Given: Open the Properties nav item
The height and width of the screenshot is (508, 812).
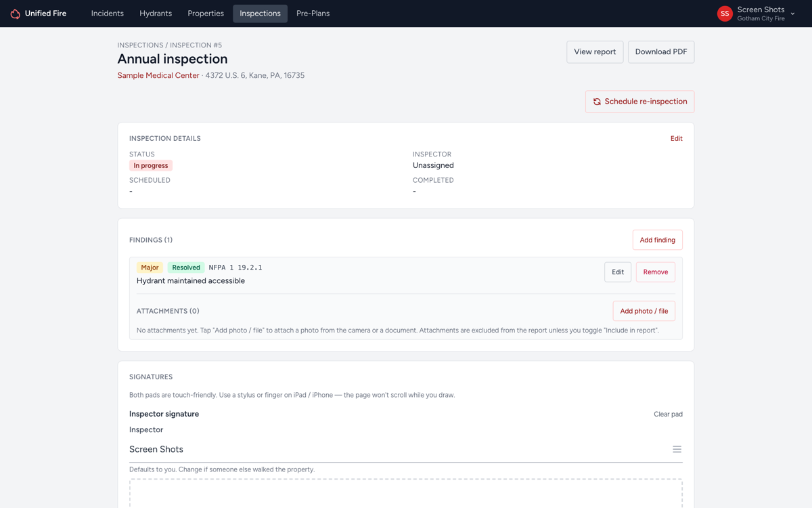Looking at the screenshot, I should (206, 14).
